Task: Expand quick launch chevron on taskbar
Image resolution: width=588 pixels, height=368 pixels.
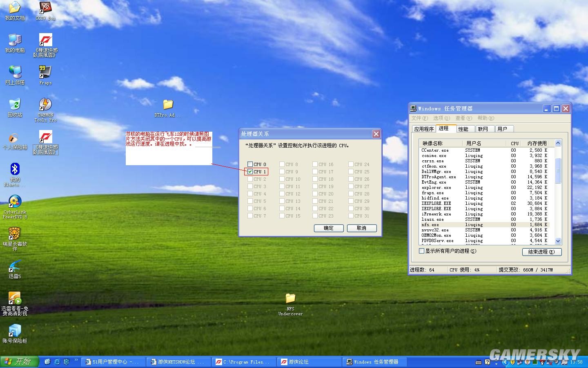Action: pyautogui.click(x=76, y=360)
